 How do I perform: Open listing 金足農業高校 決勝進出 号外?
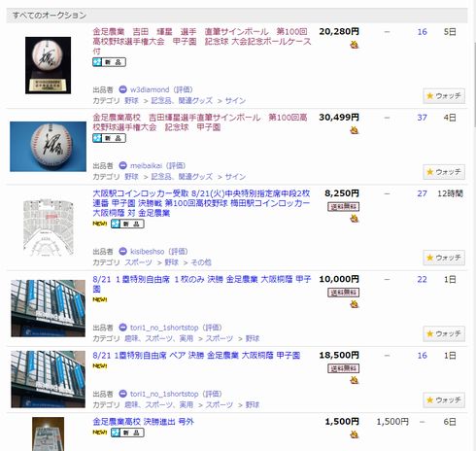pos(144,422)
